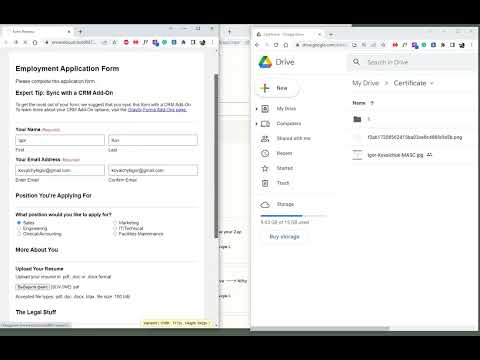Click the Buy storage button

284,237
